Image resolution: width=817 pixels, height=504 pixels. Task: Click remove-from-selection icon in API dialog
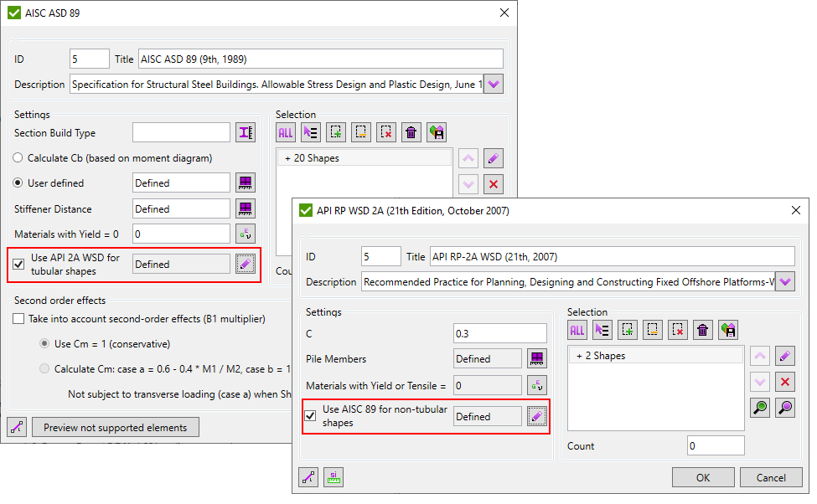653,330
